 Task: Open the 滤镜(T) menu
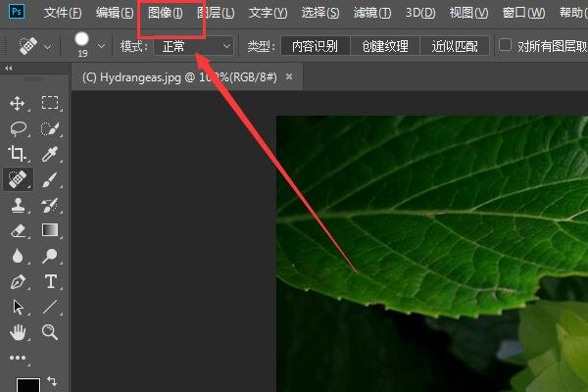click(372, 13)
